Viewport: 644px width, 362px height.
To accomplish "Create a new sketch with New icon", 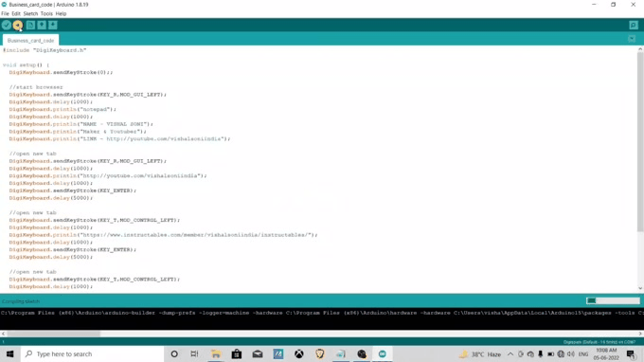I will click(30, 26).
